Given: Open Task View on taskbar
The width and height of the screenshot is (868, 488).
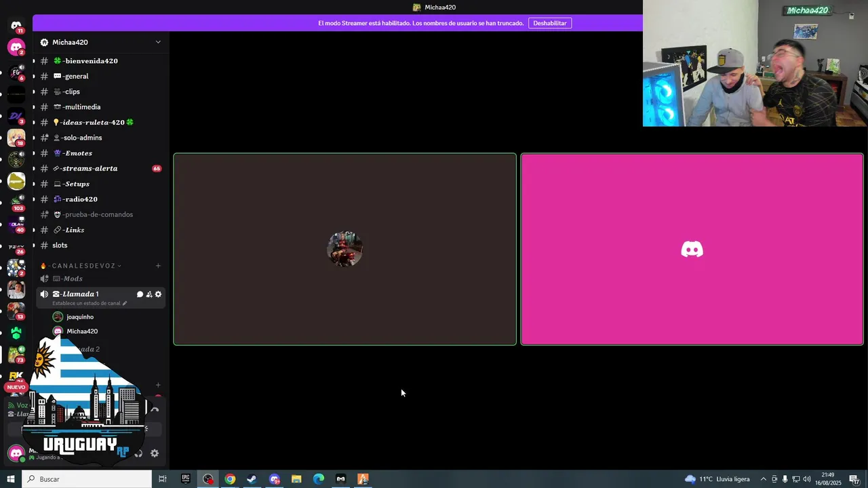Looking at the screenshot, I should 163,479.
